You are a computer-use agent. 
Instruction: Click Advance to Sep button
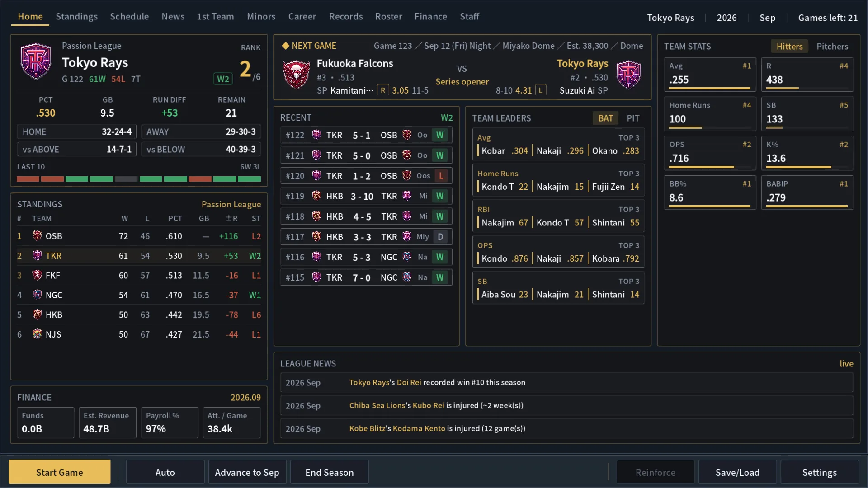[x=247, y=472]
